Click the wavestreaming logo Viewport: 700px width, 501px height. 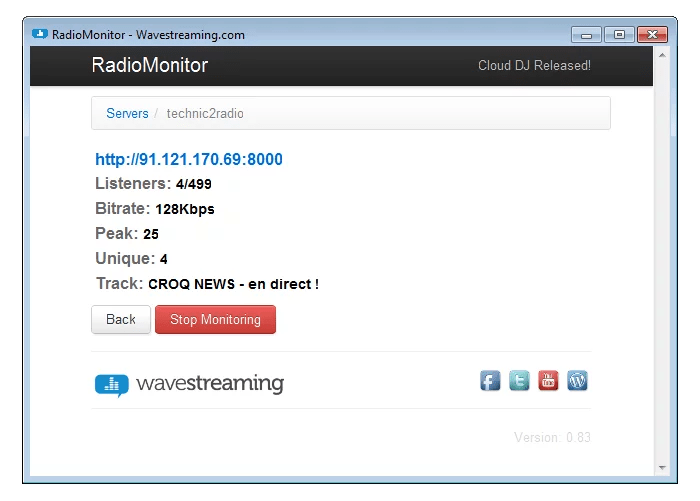tap(189, 384)
